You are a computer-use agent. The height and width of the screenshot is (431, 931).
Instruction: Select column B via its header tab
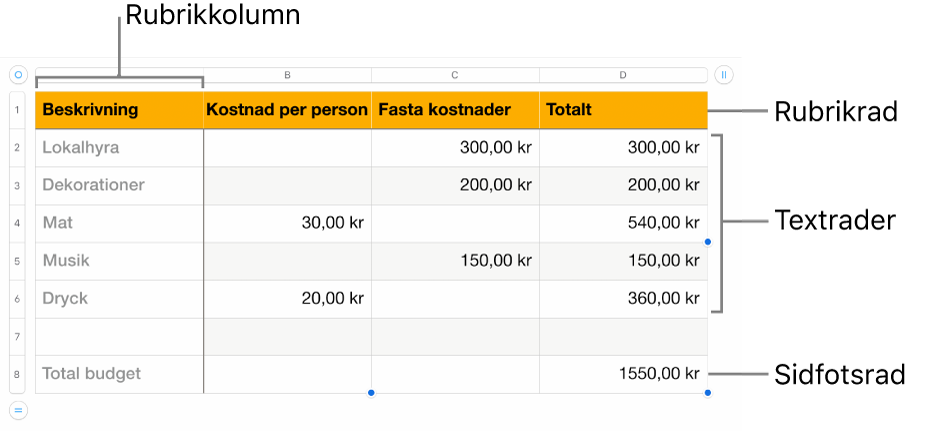[x=287, y=75]
